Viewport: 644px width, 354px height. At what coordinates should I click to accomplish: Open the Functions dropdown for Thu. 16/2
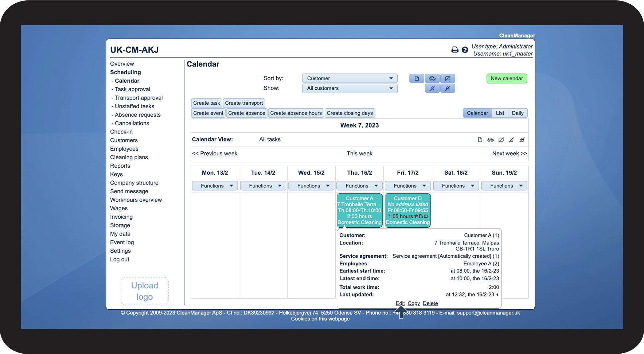click(x=359, y=186)
